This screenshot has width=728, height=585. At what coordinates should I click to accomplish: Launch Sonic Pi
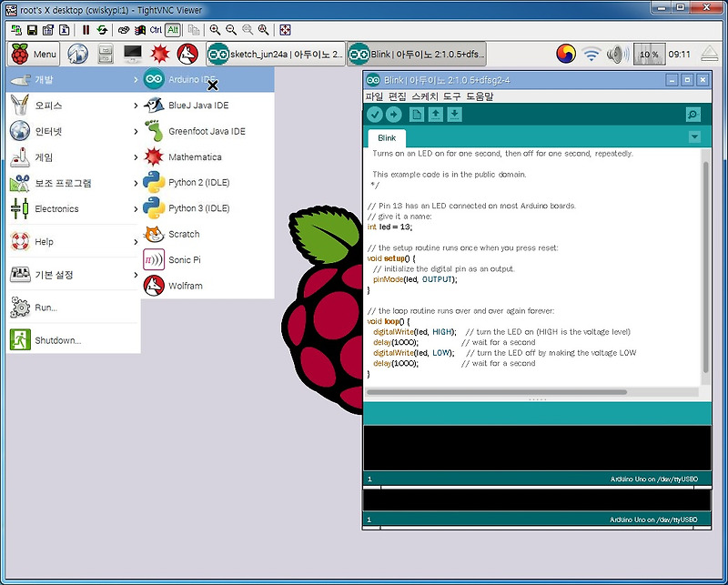207,260
